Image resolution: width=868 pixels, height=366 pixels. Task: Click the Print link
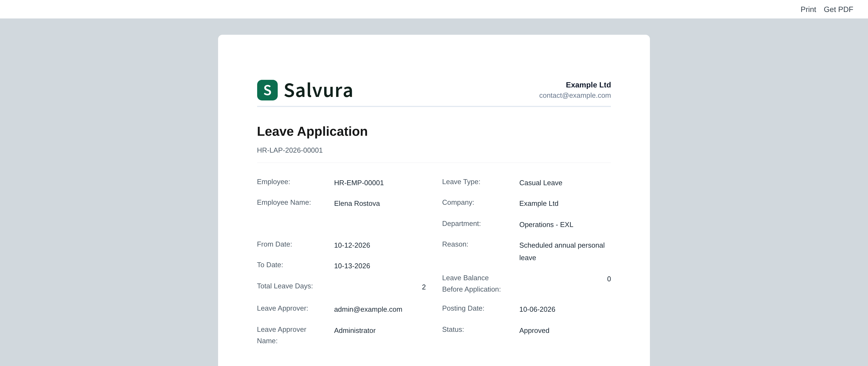(x=808, y=10)
